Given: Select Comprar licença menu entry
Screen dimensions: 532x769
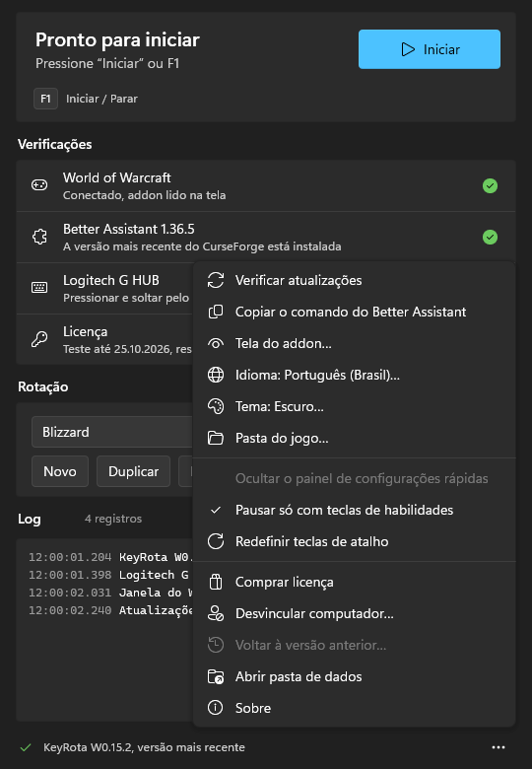Looking at the screenshot, I should pos(355,582).
